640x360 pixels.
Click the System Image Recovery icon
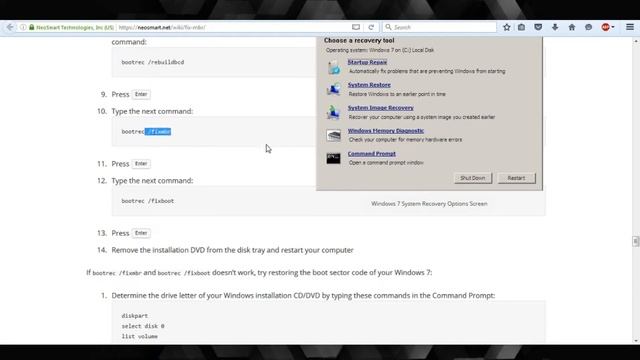point(333,112)
